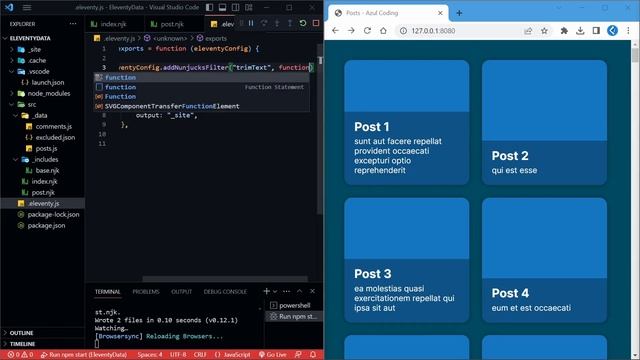This screenshot has width=640, height=360.
Task: Switch to PROBLEMS panel tab
Action: click(x=146, y=292)
